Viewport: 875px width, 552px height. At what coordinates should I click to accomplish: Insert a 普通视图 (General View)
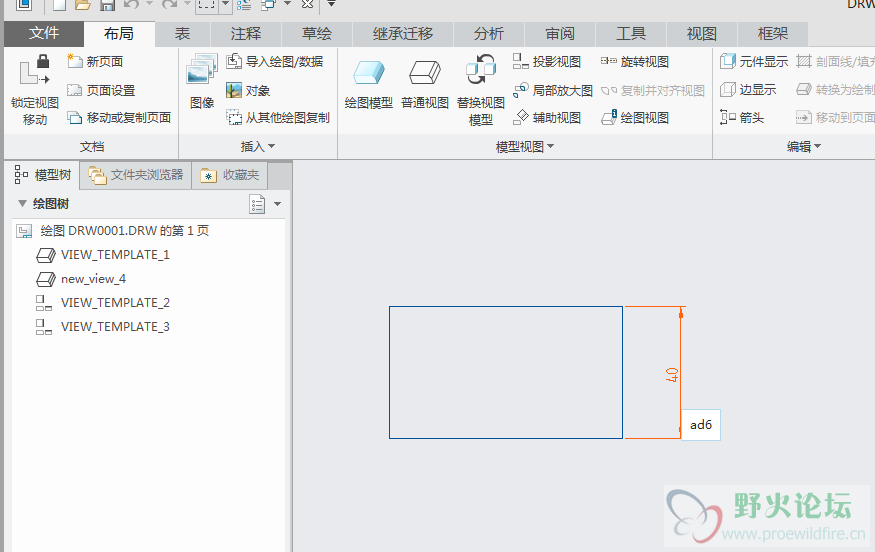click(425, 78)
